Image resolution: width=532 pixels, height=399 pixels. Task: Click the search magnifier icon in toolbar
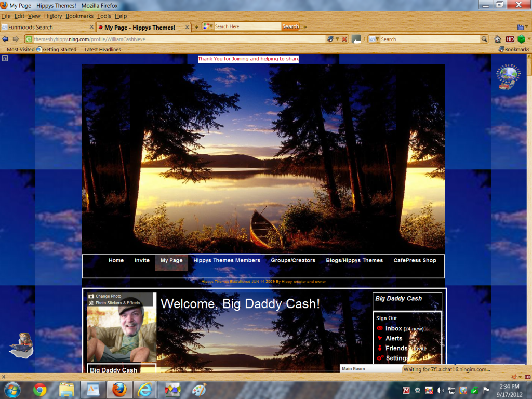click(484, 39)
